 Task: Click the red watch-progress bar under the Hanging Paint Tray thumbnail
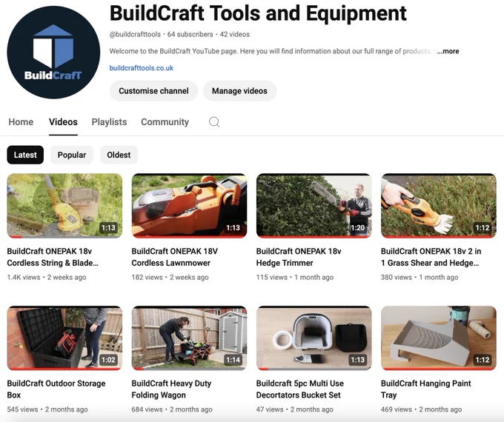[439, 369]
